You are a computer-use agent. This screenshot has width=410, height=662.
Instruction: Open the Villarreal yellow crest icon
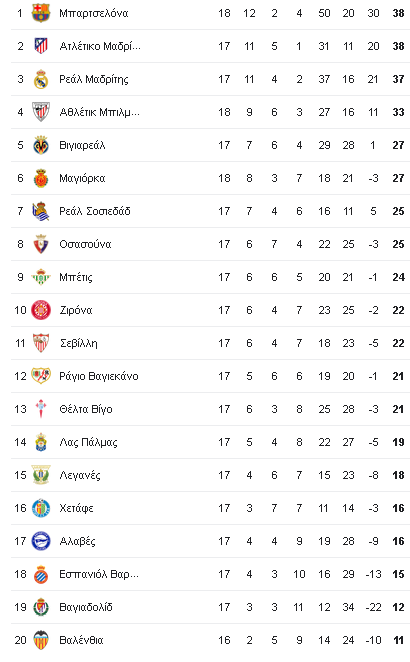coord(41,145)
